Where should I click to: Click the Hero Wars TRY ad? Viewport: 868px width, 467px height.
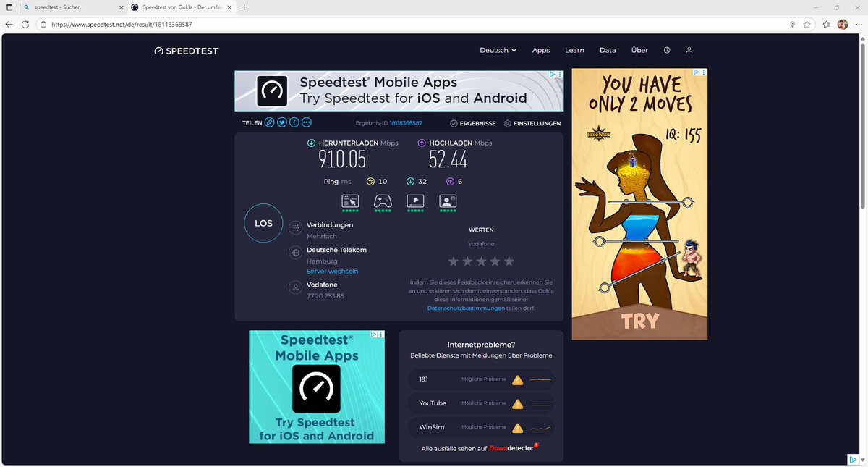[x=639, y=204]
